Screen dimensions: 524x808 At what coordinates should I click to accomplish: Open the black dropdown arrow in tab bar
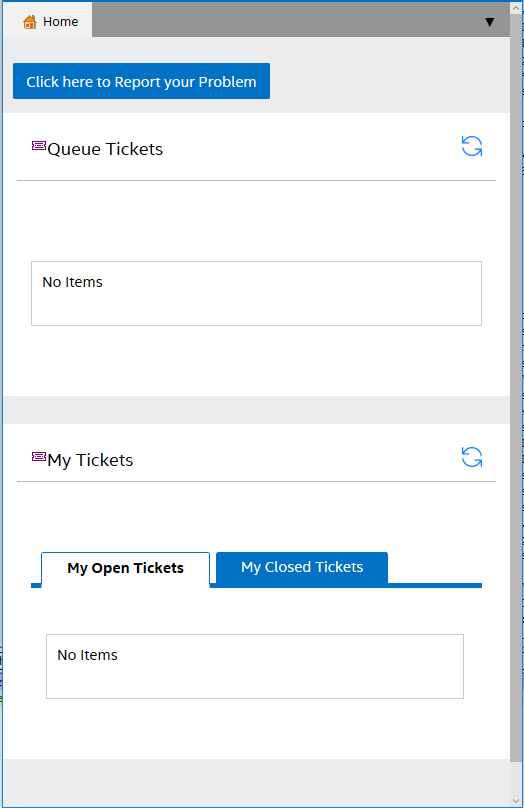(x=489, y=22)
